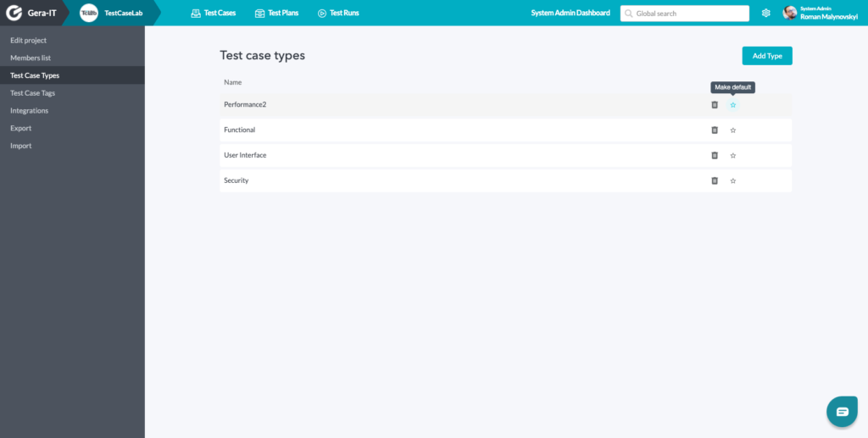Click the Gera-IT logo icon
This screenshot has height=438, width=868.
[x=14, y=13]
